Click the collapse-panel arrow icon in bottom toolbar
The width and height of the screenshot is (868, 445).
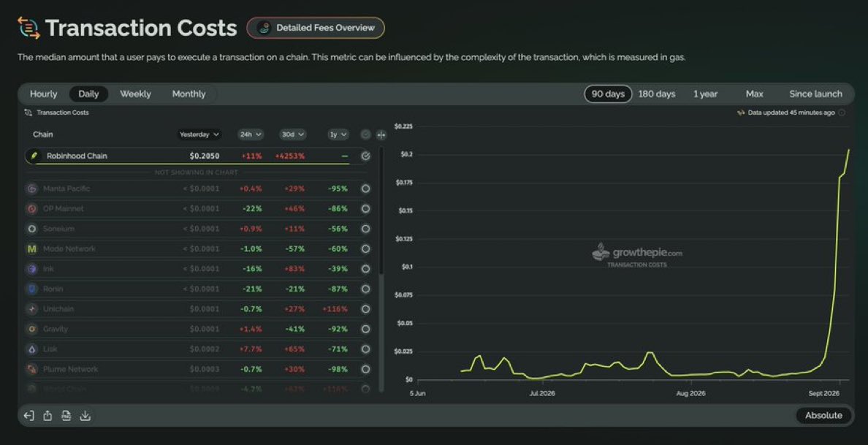pos(28,416)
